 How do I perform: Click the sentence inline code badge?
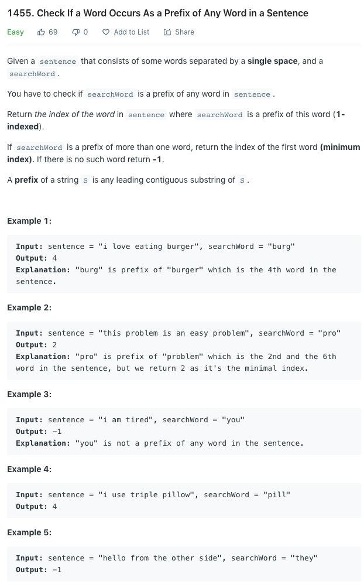pos(57,61)
